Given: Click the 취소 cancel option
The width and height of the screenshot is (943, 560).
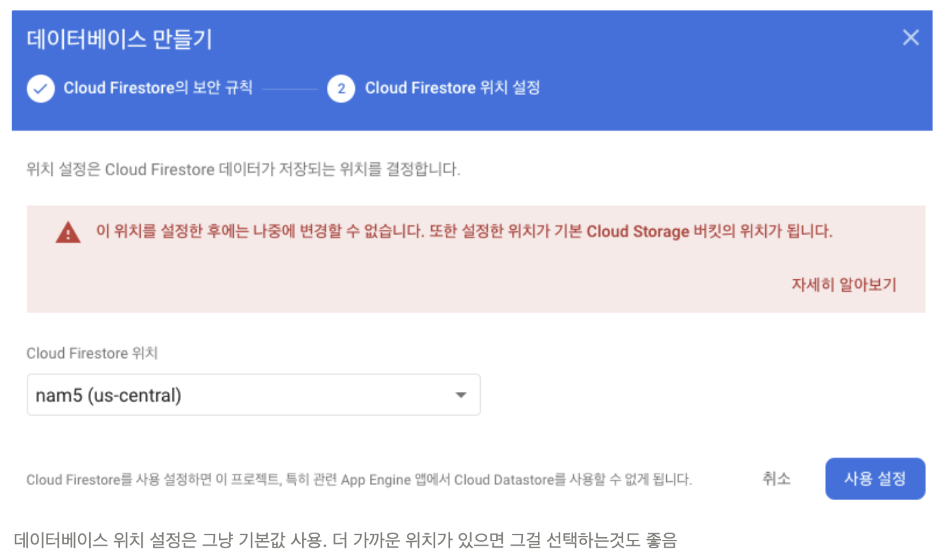Looking at the screenshot, I should pos(776,479).
